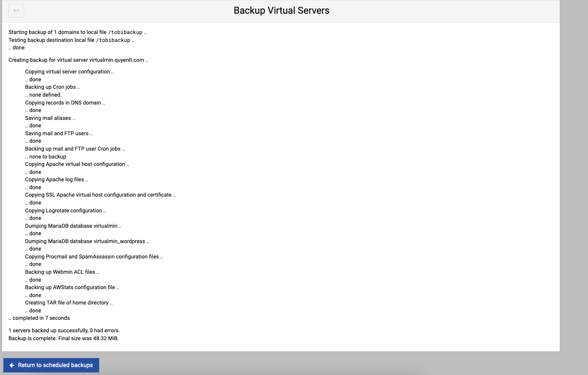Click the Backing up Webmin ACL files line
The width and height of the screenshot is (588, 375).
tap(62, 272)
